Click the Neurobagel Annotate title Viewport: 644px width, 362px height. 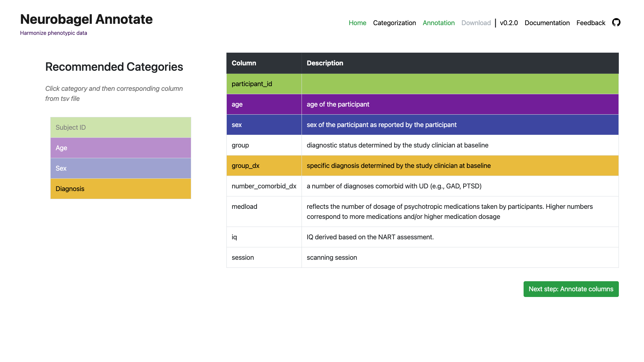click(86, 19)
